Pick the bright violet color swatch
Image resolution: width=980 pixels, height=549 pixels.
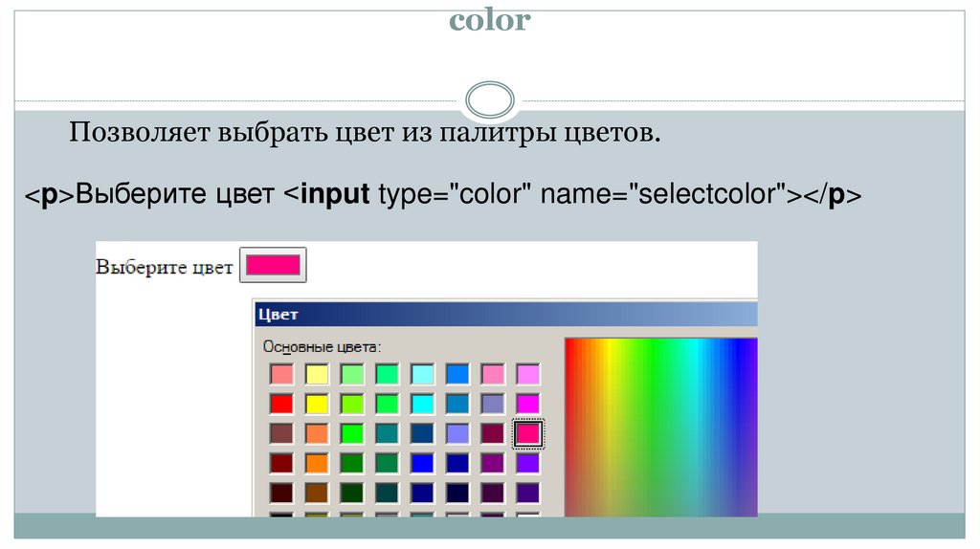click(x=528, y=464)
